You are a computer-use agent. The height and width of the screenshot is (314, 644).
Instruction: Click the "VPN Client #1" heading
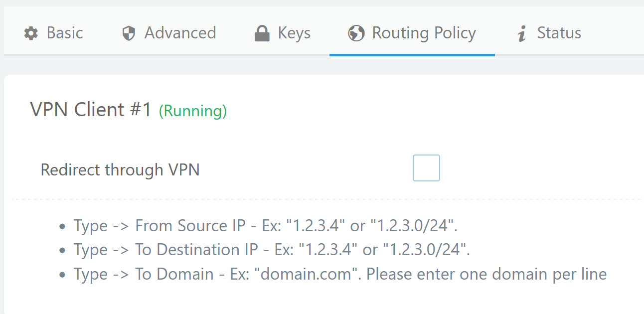[x=91, y=109]
